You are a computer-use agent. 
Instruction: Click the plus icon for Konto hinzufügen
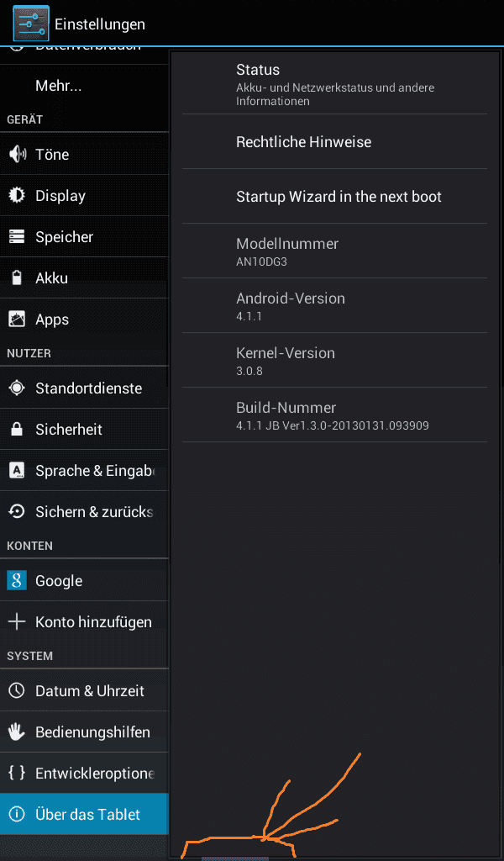(18, 621)
